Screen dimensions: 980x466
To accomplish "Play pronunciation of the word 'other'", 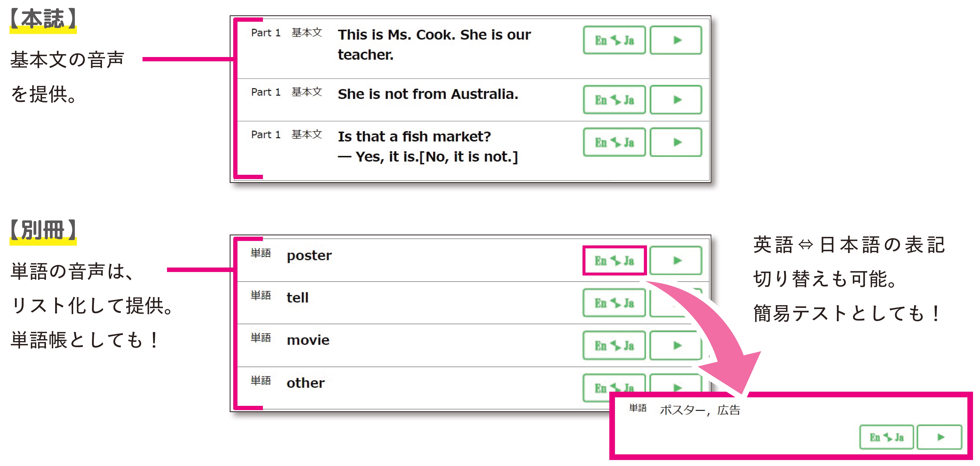I will coord(676,384).
